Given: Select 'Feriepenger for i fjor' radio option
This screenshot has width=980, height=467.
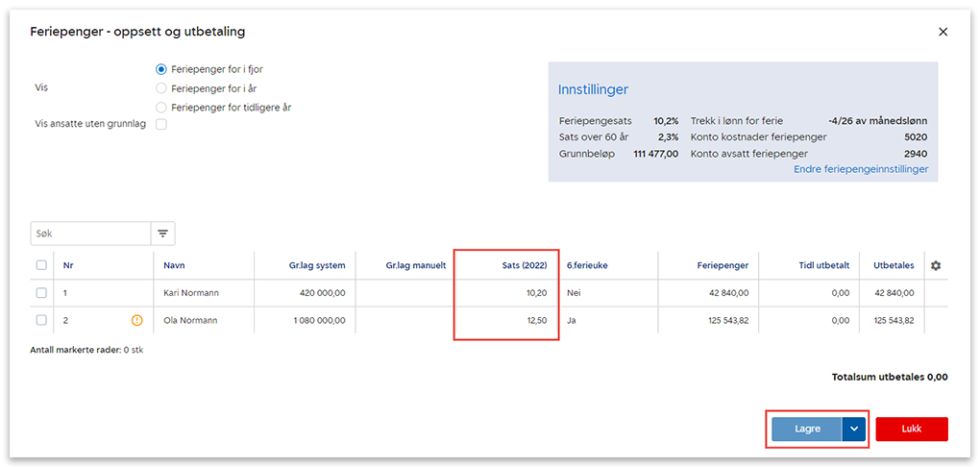Looking at the screenshot, I should pyautogui.click(x=161, y=70).
